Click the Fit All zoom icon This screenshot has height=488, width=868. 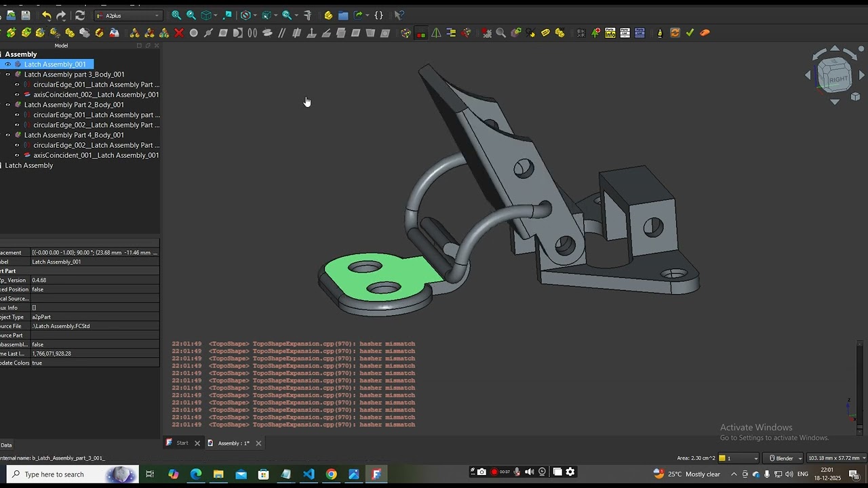pyautogui.click(x=176, y=15)
